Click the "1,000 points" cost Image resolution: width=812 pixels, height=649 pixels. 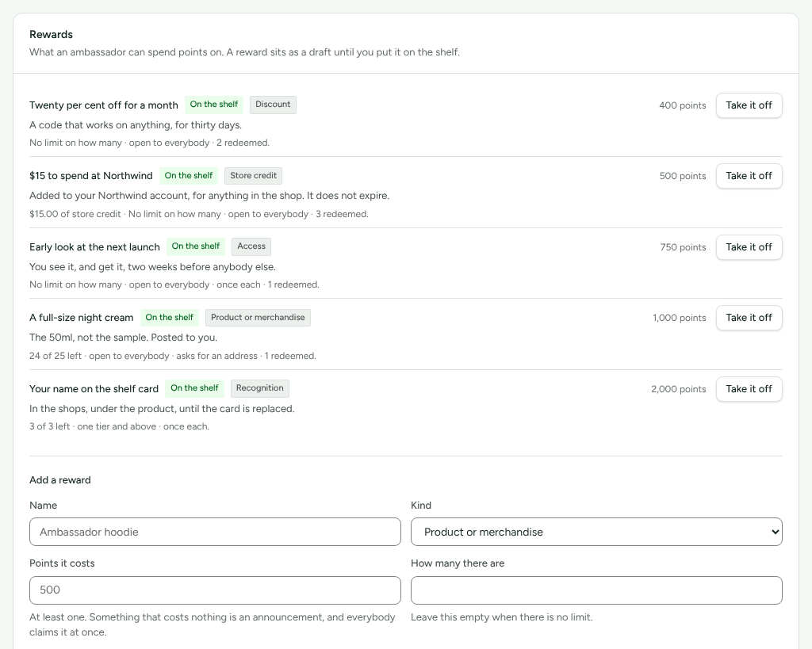pyautogui.click(x=680, y=318)
